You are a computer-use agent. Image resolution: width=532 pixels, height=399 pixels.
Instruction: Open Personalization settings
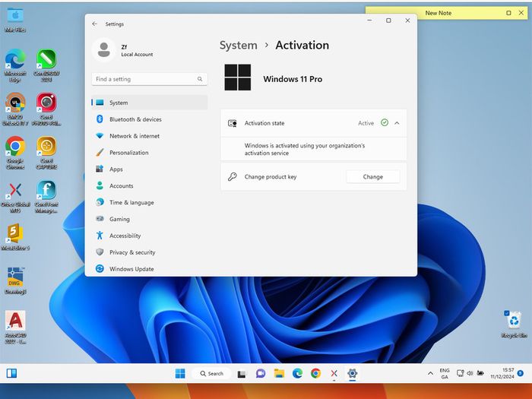pyautogui.click(x=150, y=152)
